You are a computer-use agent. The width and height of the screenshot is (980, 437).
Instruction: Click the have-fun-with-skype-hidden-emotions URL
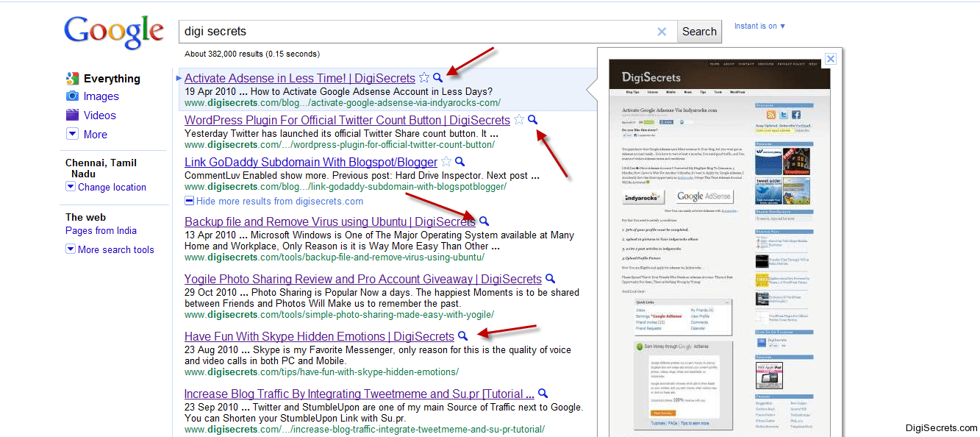321,372
